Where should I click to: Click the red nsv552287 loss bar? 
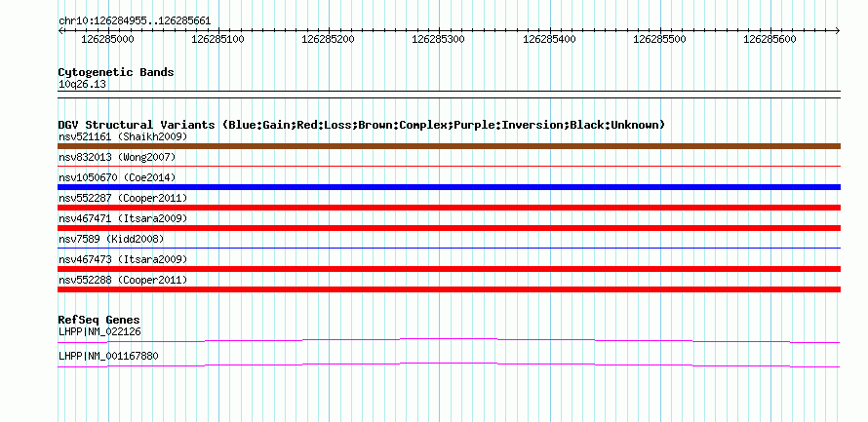(449, 208)
